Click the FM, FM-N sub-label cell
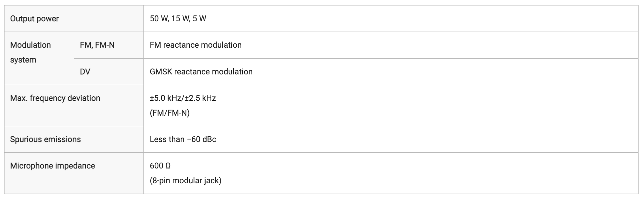 coord(109,45)
